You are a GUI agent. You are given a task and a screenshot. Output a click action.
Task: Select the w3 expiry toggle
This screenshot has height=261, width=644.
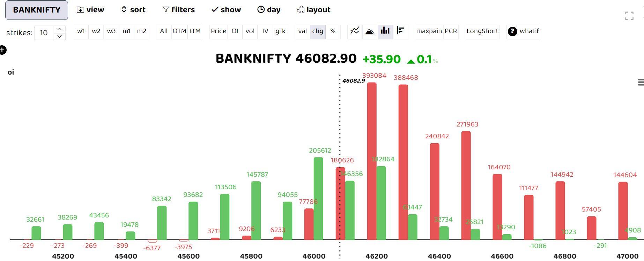coord(111,31)
